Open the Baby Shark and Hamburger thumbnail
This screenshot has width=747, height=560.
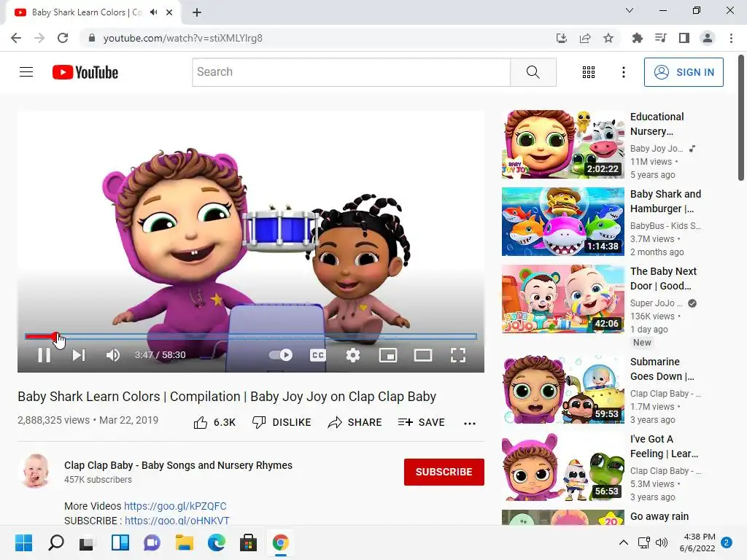(x=562, y=222)
